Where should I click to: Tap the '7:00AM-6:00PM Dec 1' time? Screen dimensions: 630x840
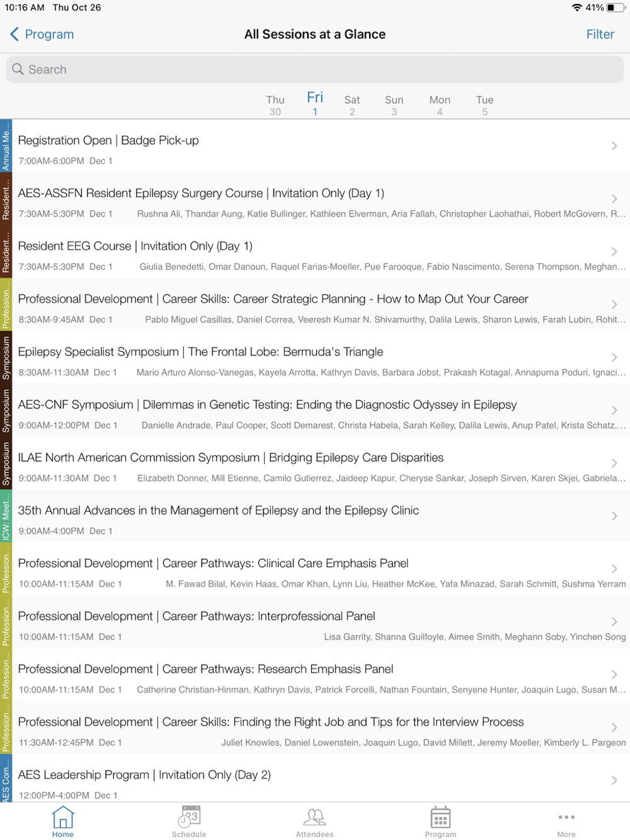(66, 161)
